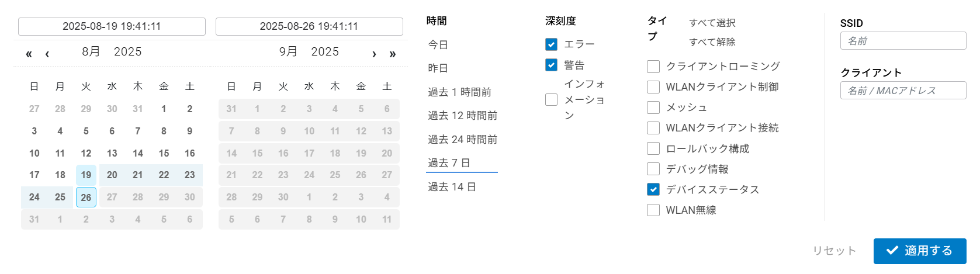Uncheck the デバイスステータス type checkbox
The width and height of the screenshot is (980, 274).
(x=653, y=189)
